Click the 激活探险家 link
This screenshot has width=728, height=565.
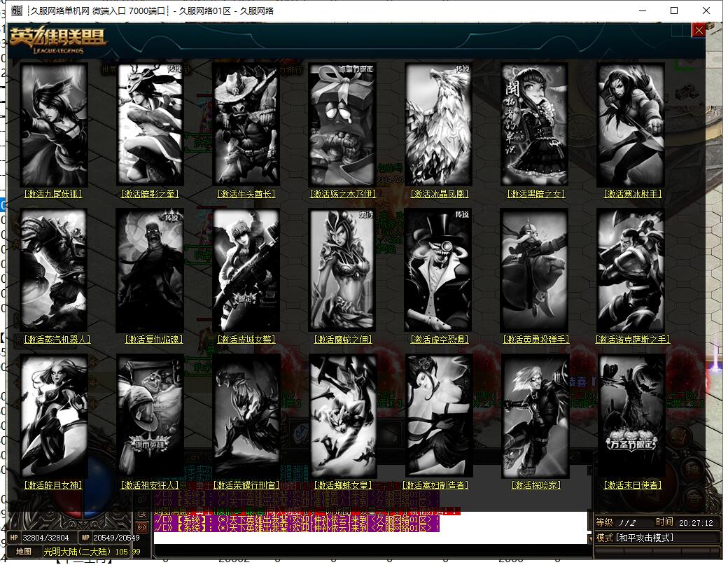click(536, 485)
